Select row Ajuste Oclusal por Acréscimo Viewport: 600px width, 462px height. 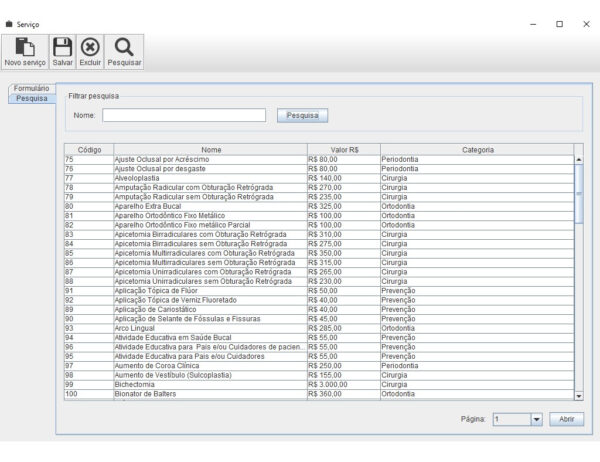(319, 160)
